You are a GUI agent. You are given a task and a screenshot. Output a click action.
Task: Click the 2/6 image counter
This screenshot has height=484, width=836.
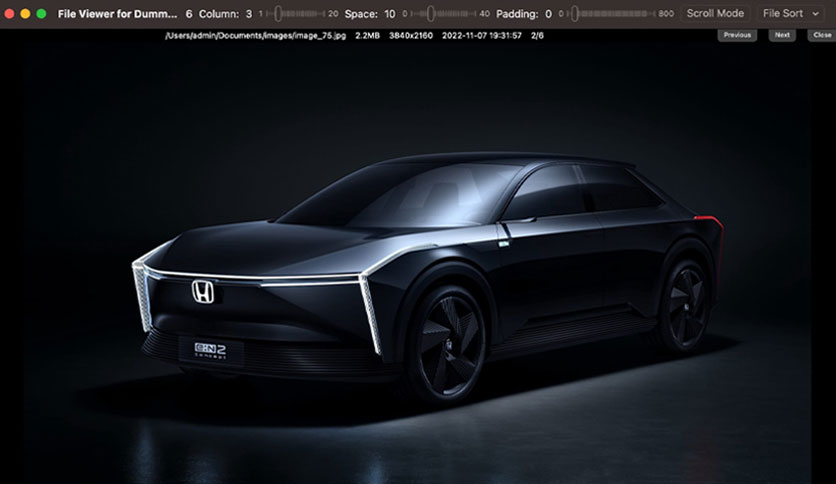tap(537, 36)
